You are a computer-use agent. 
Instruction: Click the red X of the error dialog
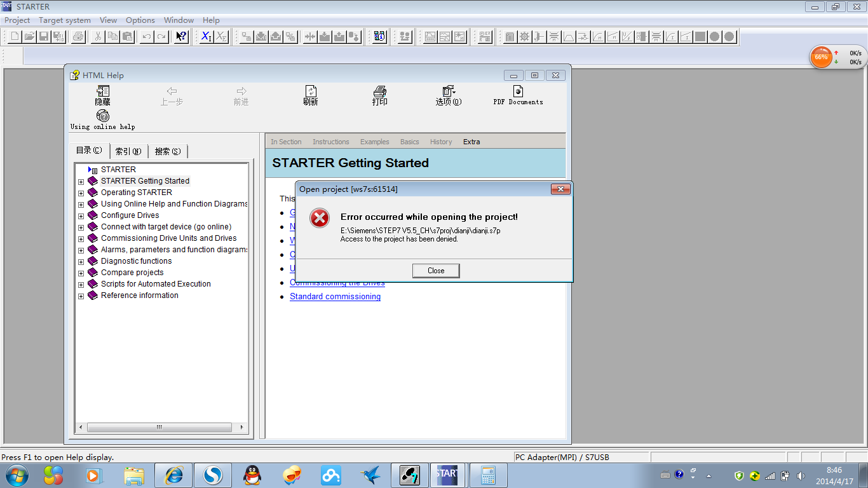560,189
